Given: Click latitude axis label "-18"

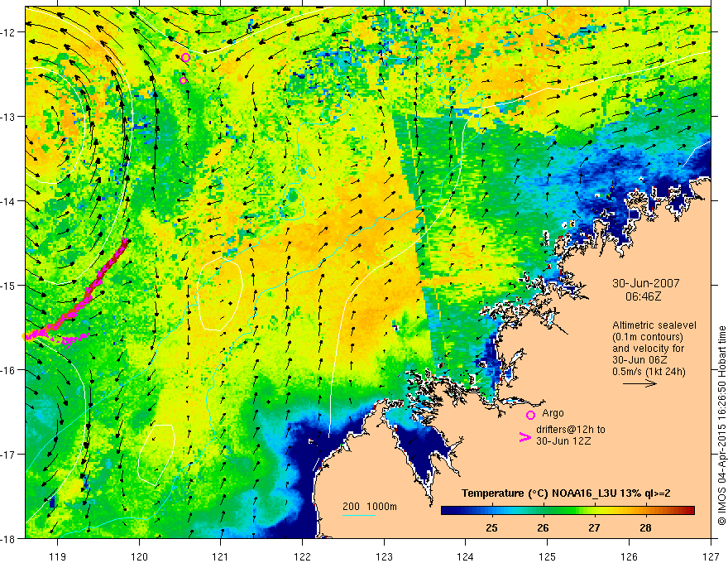Looking at the screenshot, I should (x=8, y=538).
